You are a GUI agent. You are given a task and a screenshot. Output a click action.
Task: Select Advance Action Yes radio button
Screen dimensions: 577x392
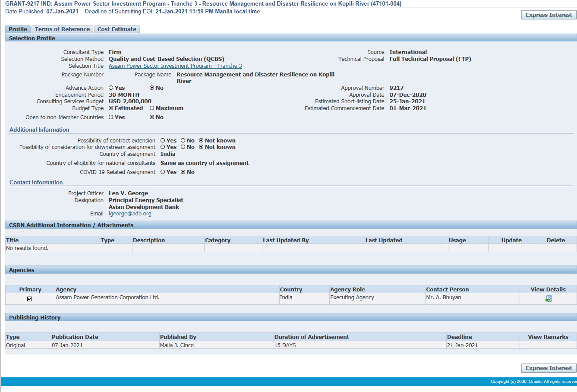pos(111,88)
